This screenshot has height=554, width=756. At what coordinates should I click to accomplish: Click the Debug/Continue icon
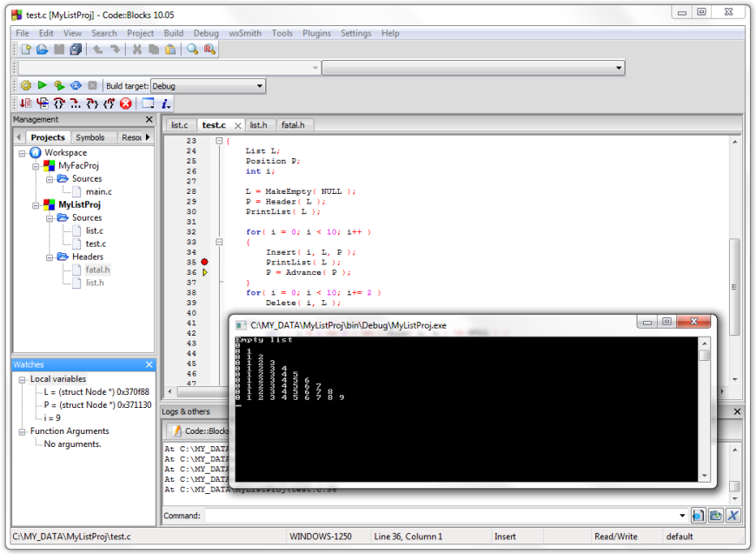coord(26,103)
